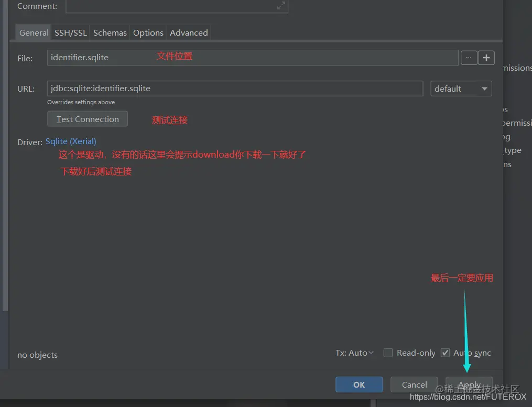This screenshot has height=407, width=532.
Task: Open the file browse ellipsis button
Action: point(469,58)
